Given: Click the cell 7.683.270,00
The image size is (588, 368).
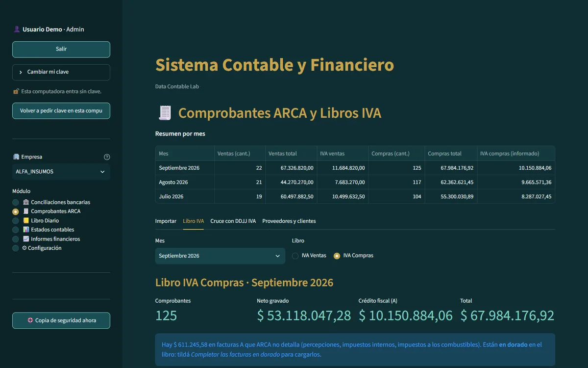Looking at the screenshot, I should (343, 182).
